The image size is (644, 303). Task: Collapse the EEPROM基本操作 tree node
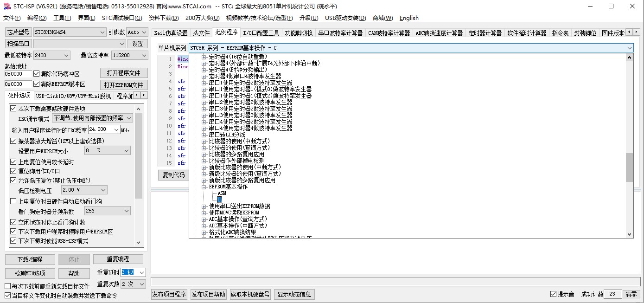(204, 187)
